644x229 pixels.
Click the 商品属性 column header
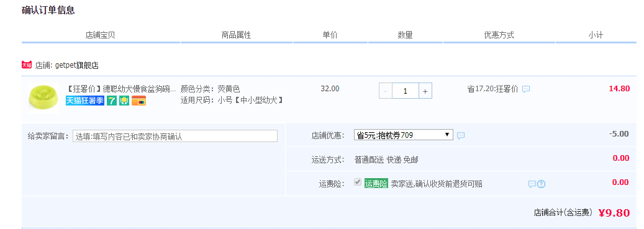(236, 35)
